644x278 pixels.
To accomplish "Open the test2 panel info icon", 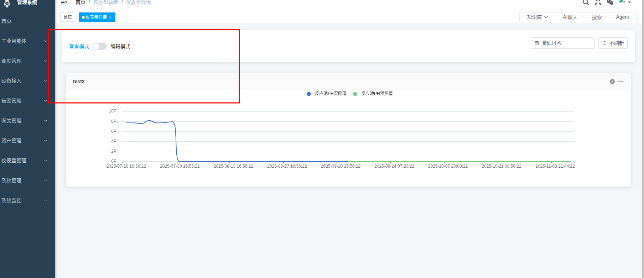I will coord(612,82).
